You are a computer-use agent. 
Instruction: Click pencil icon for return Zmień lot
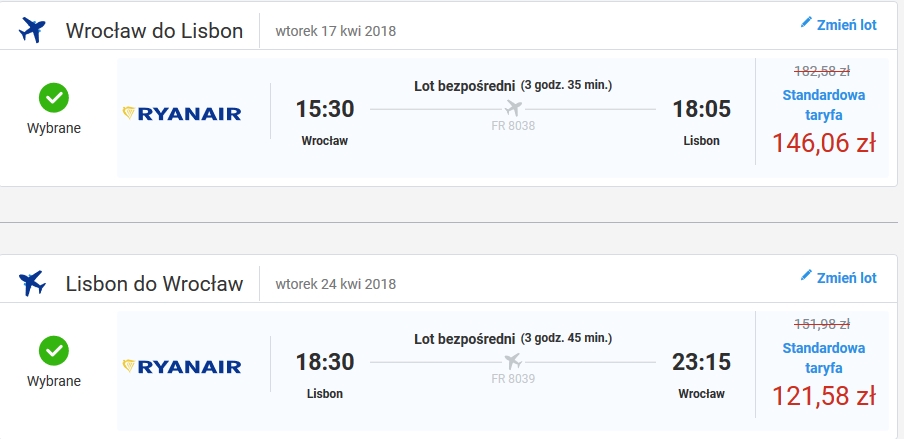point(806,276)
